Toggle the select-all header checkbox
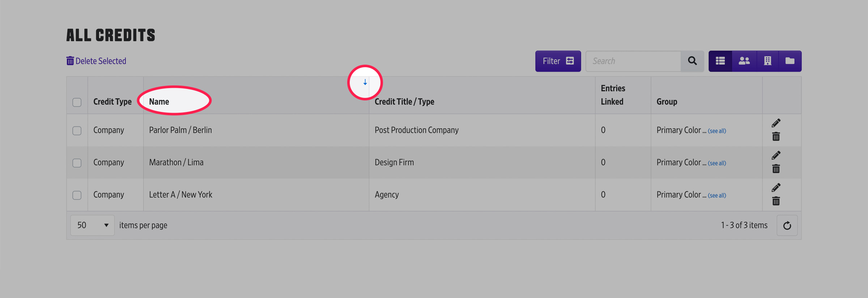The width and height of the screenshot is (868, 298). coord(77,102)
